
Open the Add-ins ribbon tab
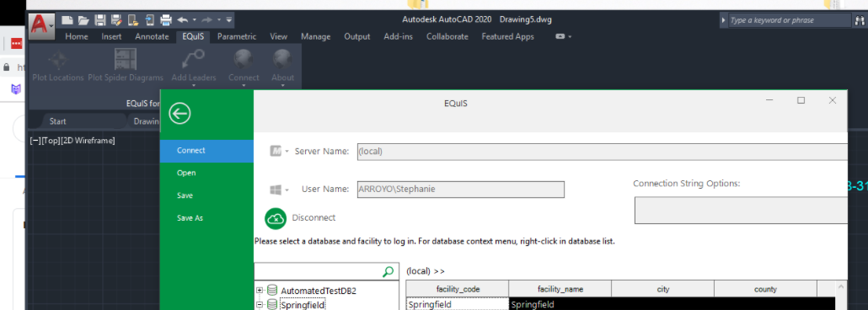[398, 36]
